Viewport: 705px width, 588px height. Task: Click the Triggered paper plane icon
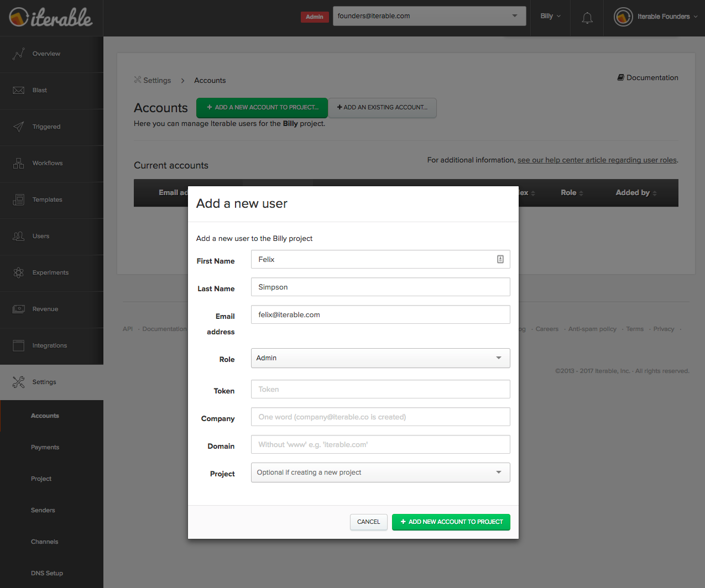(x=19, y=127)
